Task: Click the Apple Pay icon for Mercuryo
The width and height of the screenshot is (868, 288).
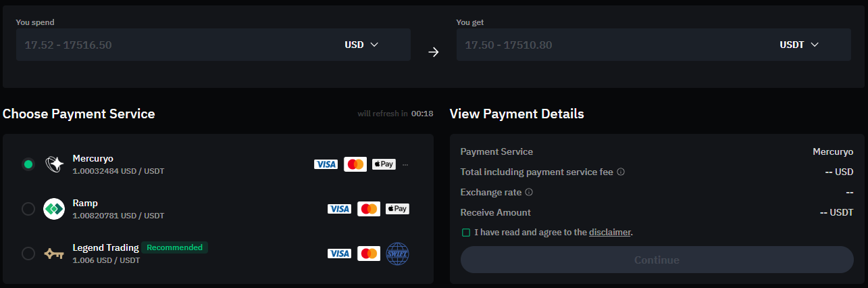Action: coord(384,164)
